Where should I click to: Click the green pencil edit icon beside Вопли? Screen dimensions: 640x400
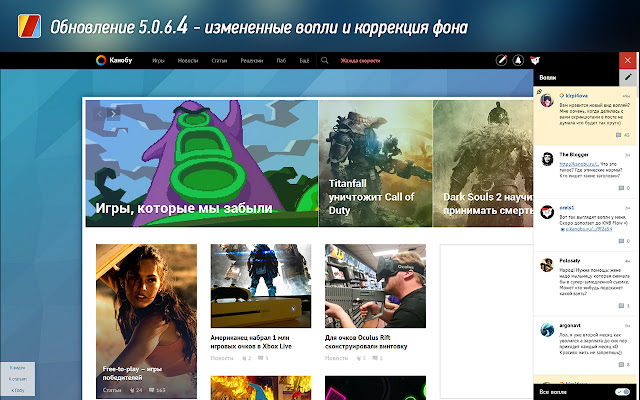coord(628,77)
